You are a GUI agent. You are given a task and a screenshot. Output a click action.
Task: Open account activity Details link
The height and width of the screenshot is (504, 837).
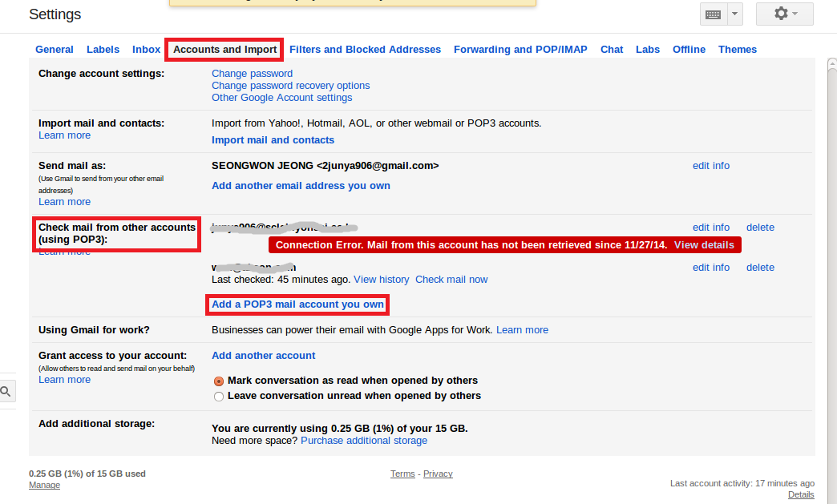point(801,495)
